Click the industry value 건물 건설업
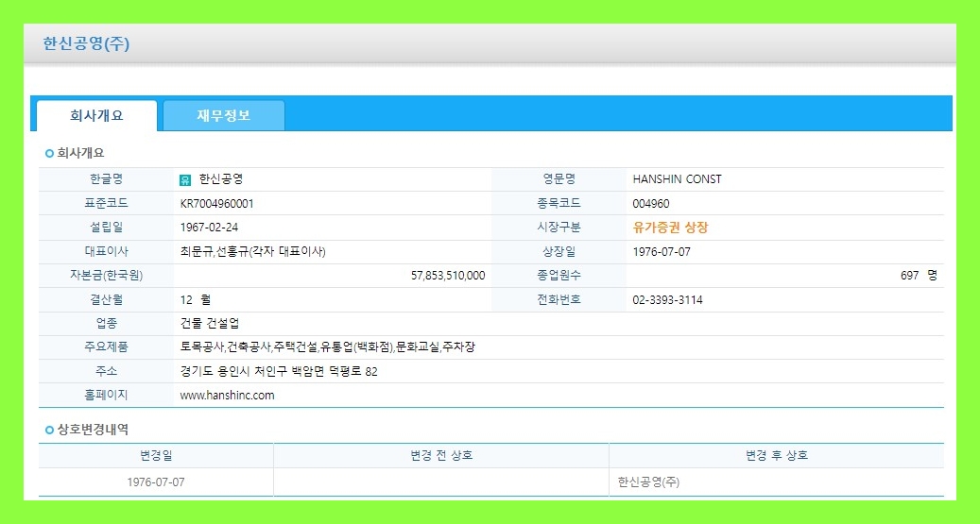 210,324
